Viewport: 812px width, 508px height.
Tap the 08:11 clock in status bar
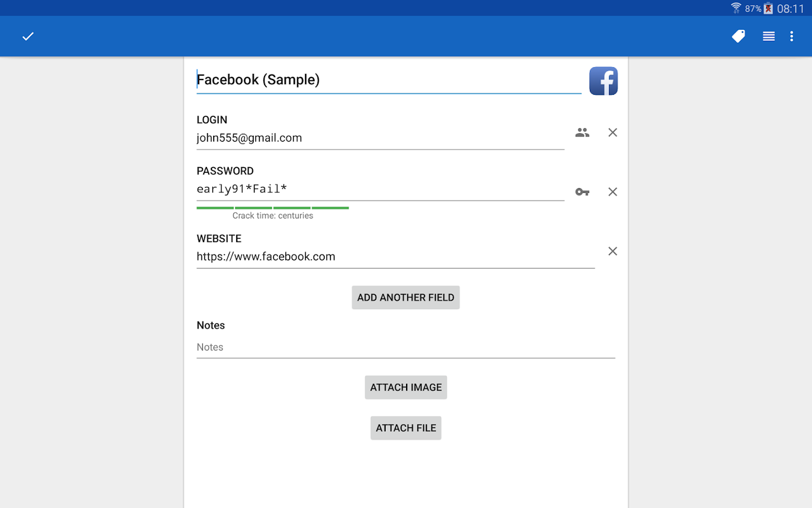click(x=791, y=8)
